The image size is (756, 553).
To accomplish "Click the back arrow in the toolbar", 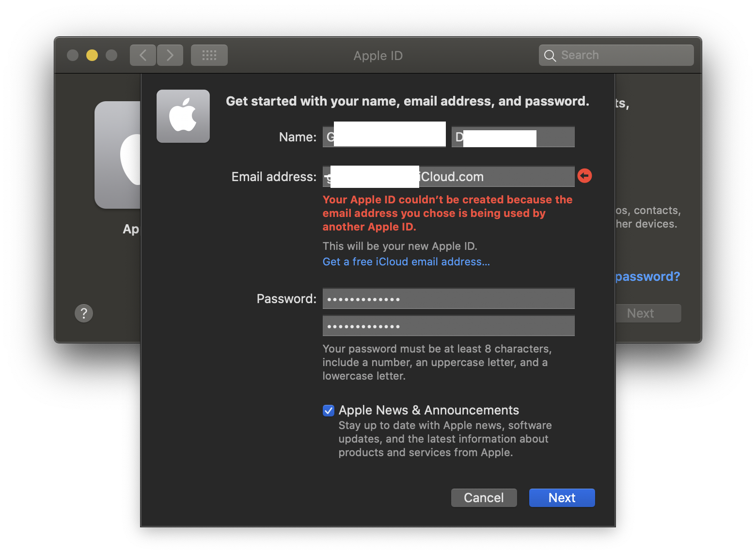I will [x=143, y=55].
